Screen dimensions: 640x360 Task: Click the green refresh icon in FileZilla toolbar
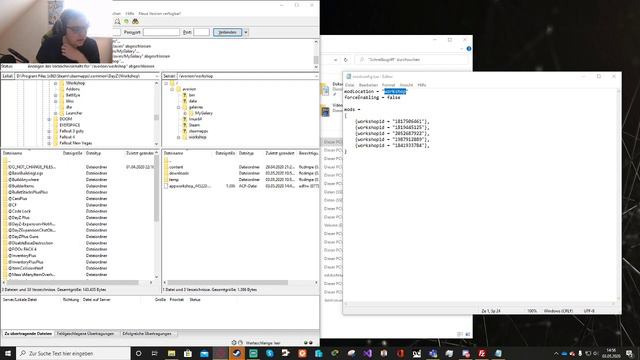click(x=127, y=21)
